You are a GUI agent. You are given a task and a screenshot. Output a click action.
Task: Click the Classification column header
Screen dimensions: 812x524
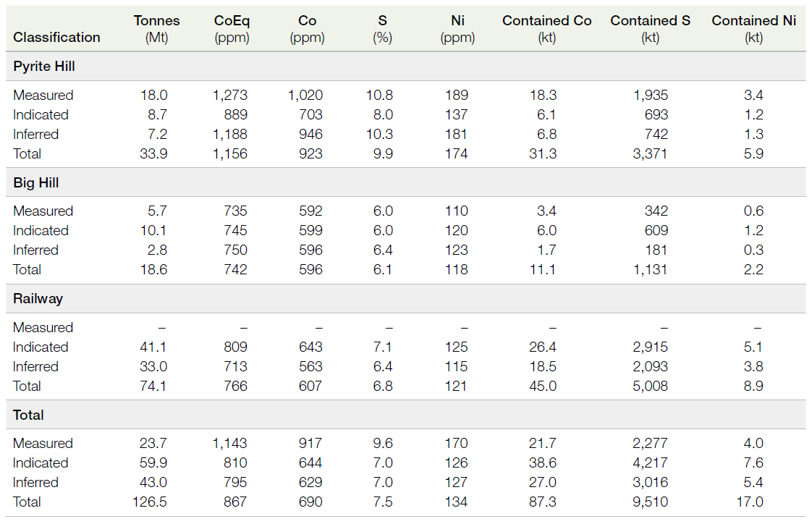click(x=56, y=38)
